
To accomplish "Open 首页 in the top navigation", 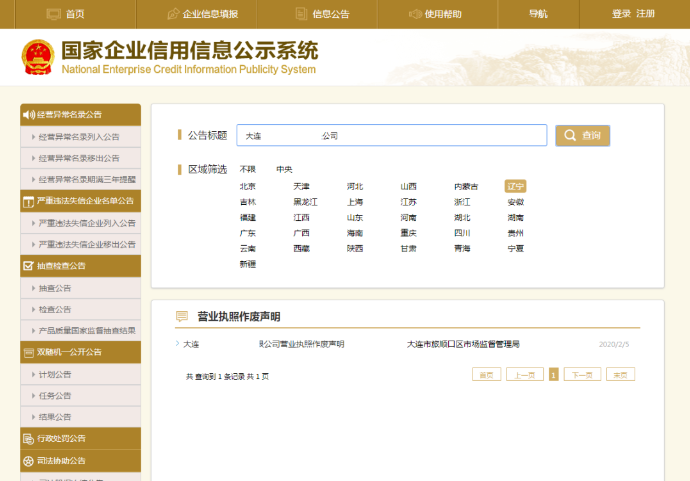I will tap(75, 14).
